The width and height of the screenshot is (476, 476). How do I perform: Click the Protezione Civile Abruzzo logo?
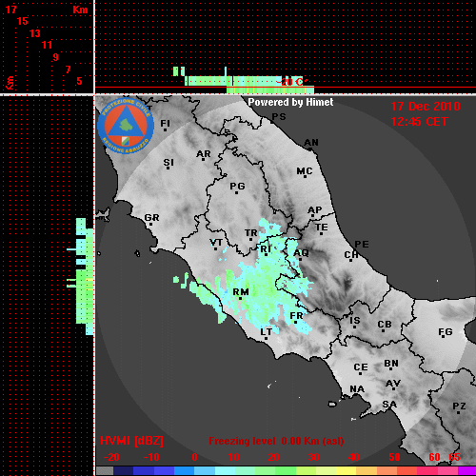point(126,126)
